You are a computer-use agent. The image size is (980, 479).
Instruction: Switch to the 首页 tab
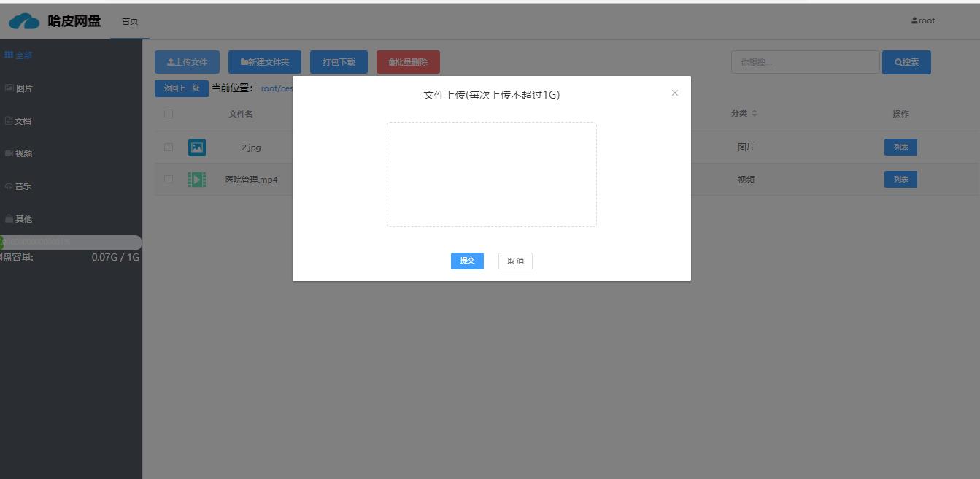click(130, 21)
